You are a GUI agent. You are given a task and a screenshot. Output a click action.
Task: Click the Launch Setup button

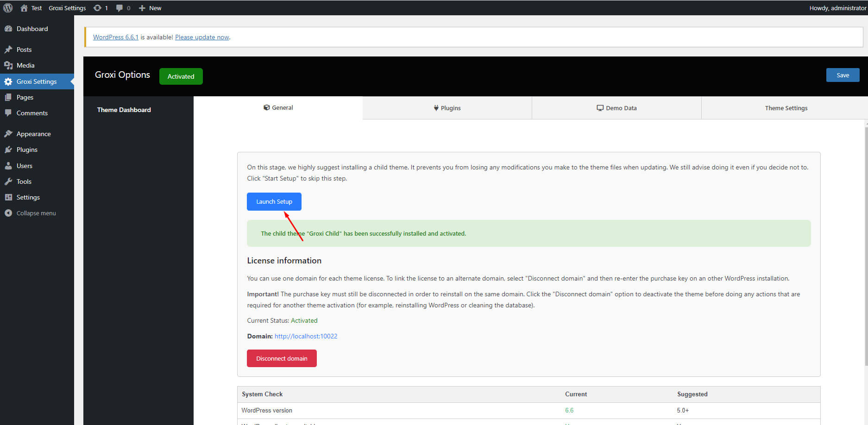[274, 201]
